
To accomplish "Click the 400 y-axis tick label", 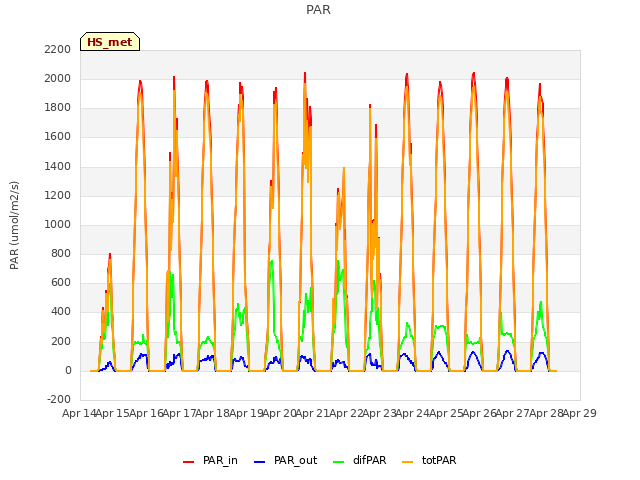I will [61, 312].
